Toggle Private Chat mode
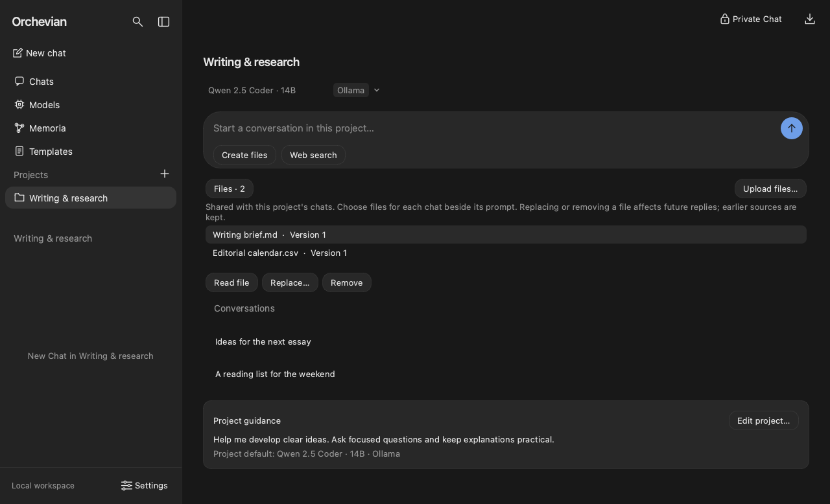This screenshot has width=830, height=504. [751, 19]
